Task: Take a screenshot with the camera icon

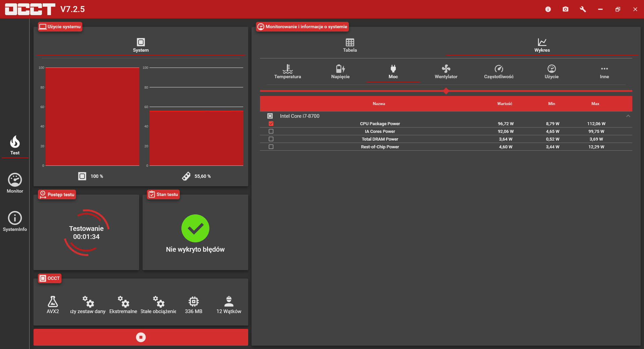Action: tap(566, 9)
